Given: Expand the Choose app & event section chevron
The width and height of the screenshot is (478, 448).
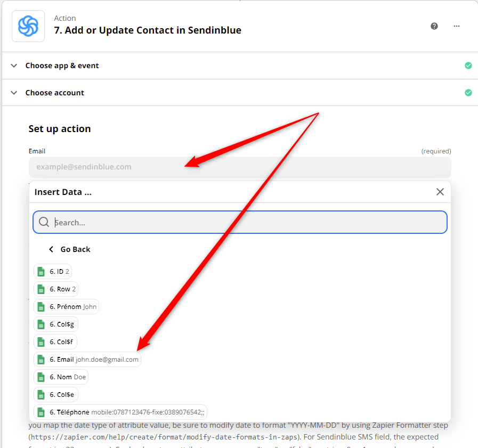Looking at the screenshot, I should click(x=14, y=66).
